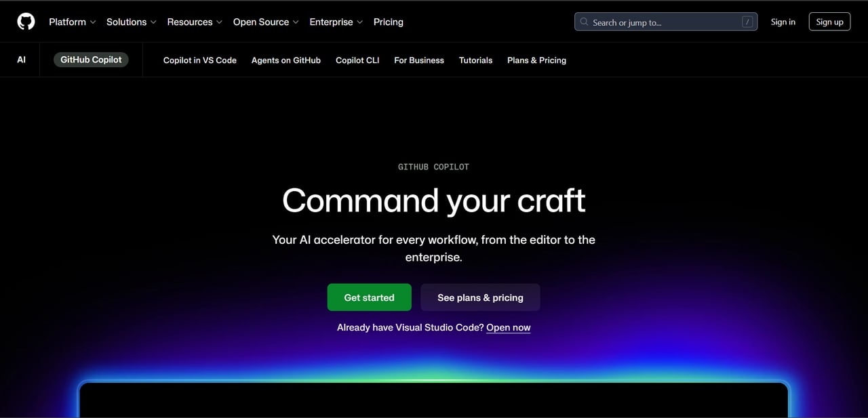The width and height of the screenshot is (868, 418).
Task: Click See plans & pricing button
Action: 480,297
